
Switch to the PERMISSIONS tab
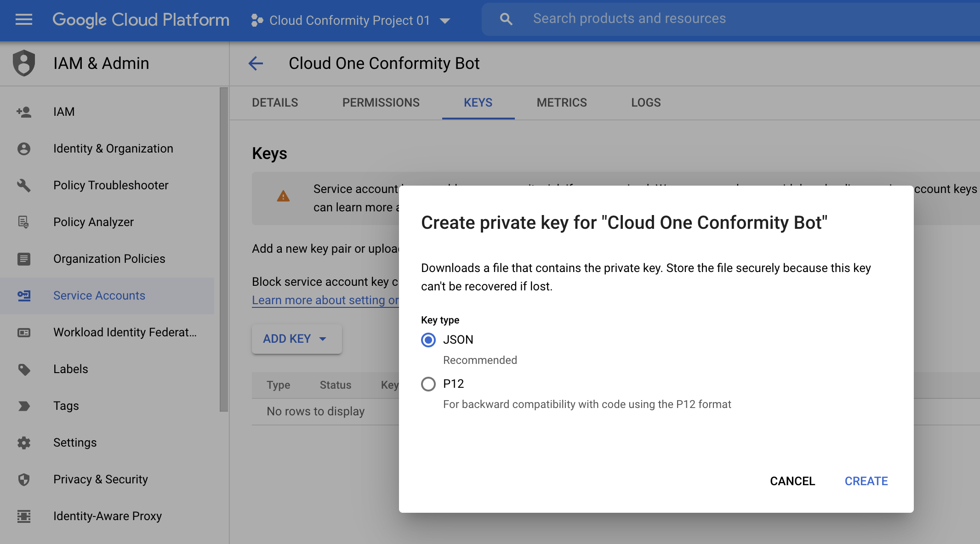click(x=381, y=102)
